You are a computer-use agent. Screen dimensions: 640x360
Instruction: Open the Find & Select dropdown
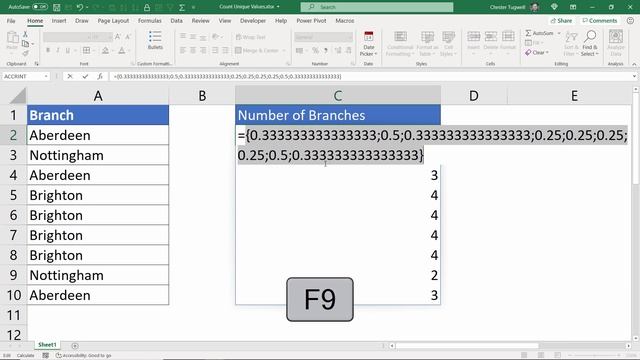(x=590, y=43)
